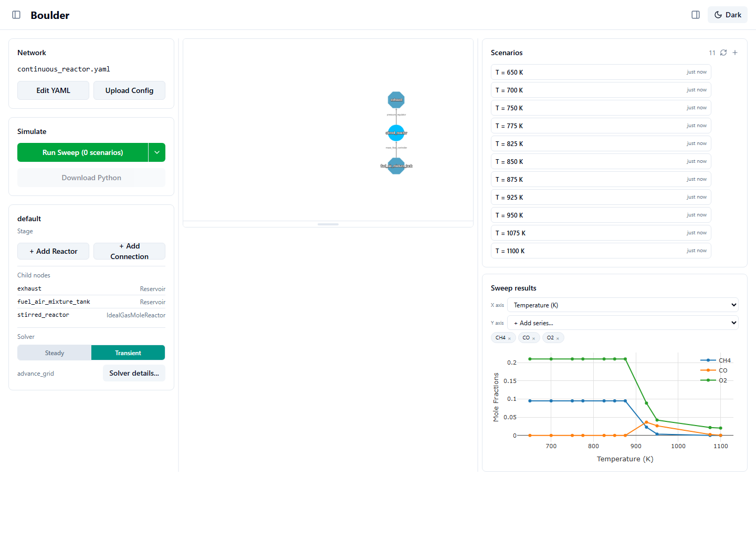Select the exhaust node in graph
Screen dimensions: 756x538
tap(396, 100)
